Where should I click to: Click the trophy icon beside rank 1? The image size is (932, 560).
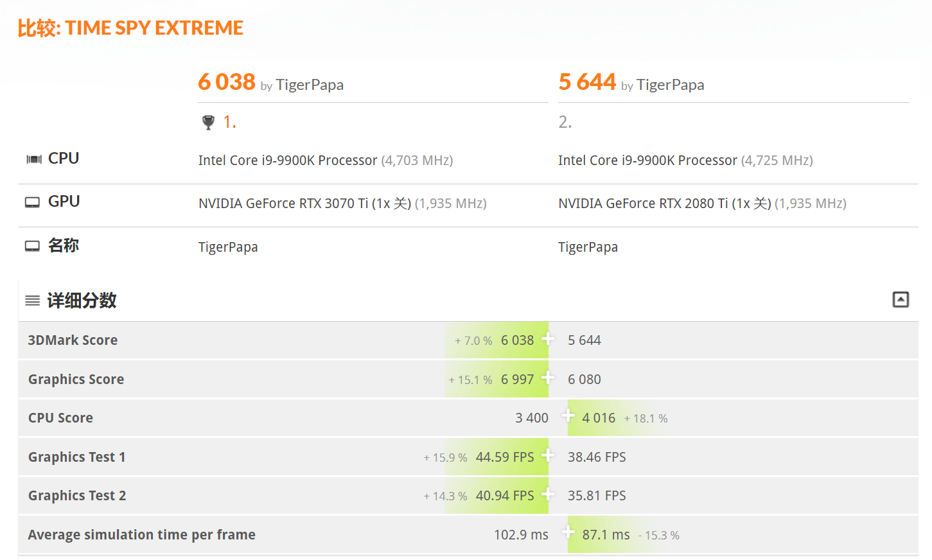[x=208, y=122]
